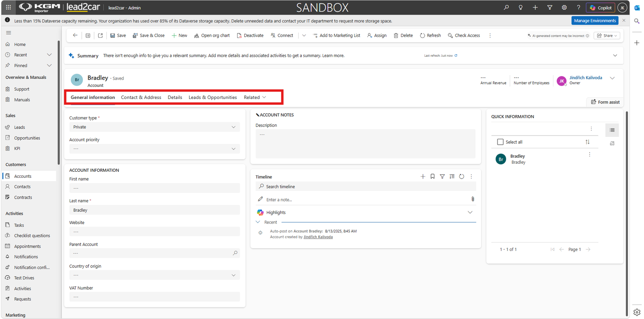Click the Website field

[155, 232]
